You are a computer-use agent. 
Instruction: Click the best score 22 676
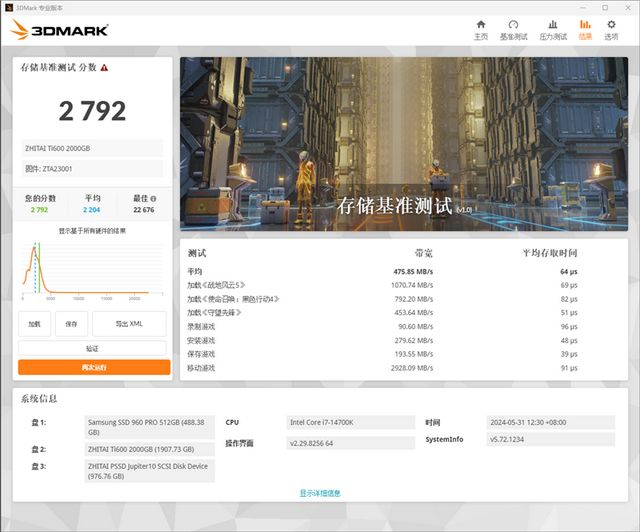coord(144,210)
